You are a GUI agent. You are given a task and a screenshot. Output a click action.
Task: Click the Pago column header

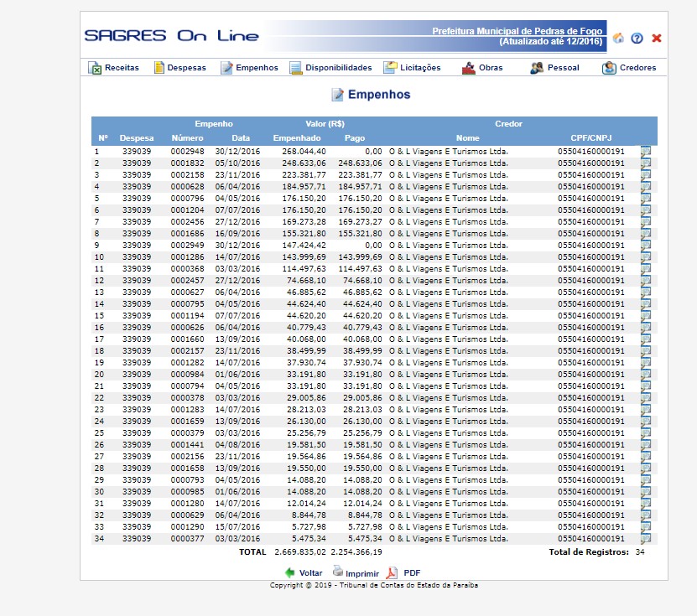(x=355, y=138)
